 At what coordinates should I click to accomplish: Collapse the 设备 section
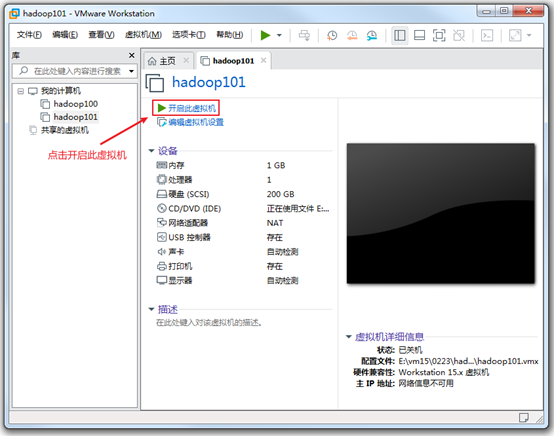click(151, 151)
